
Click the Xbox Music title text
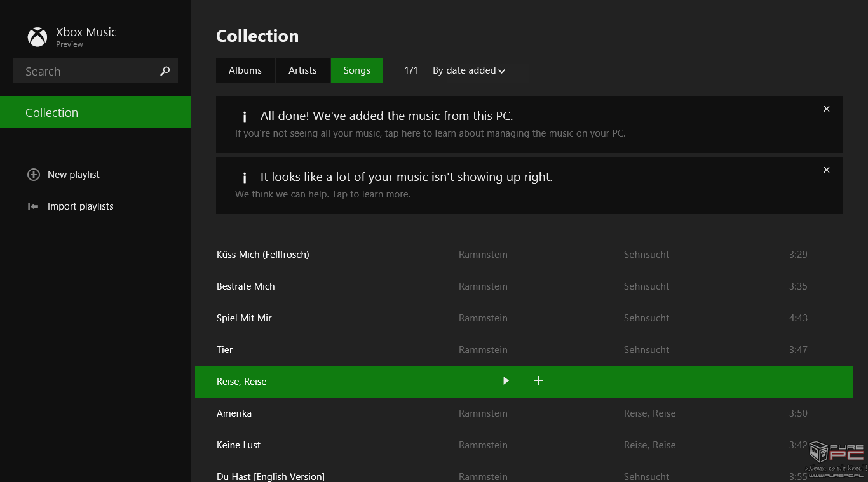86,32
